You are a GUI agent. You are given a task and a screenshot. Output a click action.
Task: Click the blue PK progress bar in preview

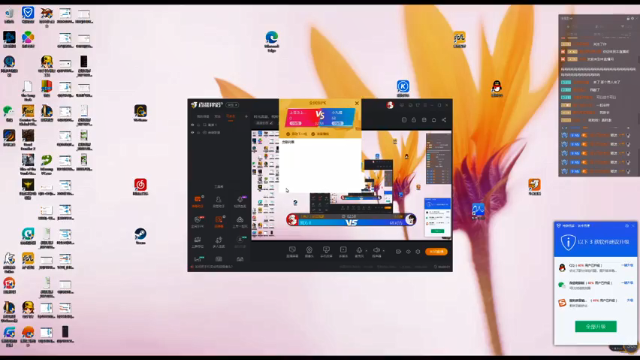pos(351,223)
